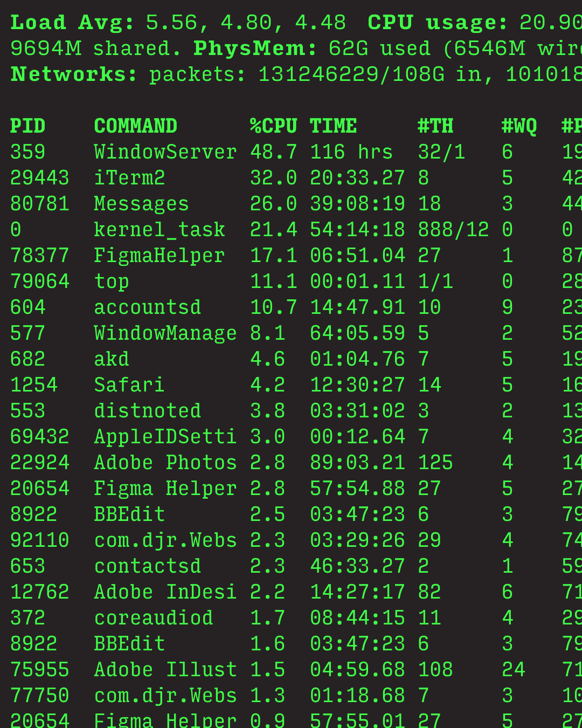Click the PID column header
Image resolution: width=582 pixels, height=728 pixels.
(x=28, y=126)
